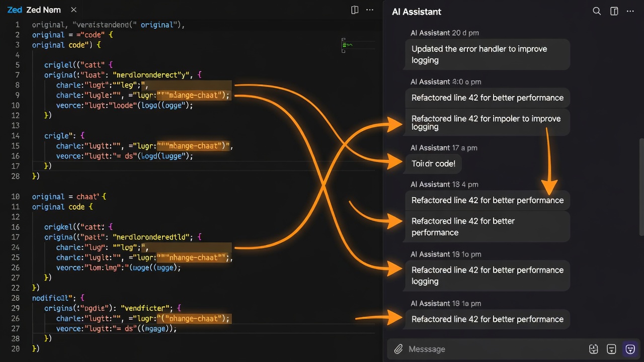Viewport: 644px width, 362px height.
Task: Click code line 'crigle": {'
Action: (x=64, y=136)
